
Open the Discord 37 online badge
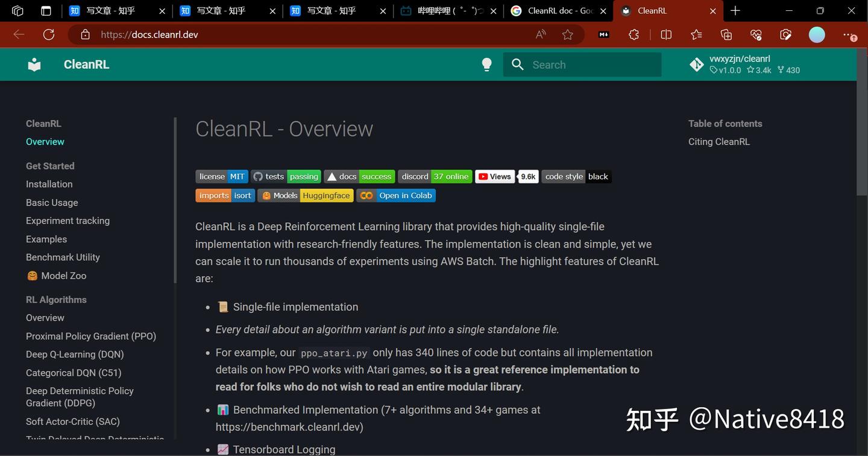click(x=435, y=176)
